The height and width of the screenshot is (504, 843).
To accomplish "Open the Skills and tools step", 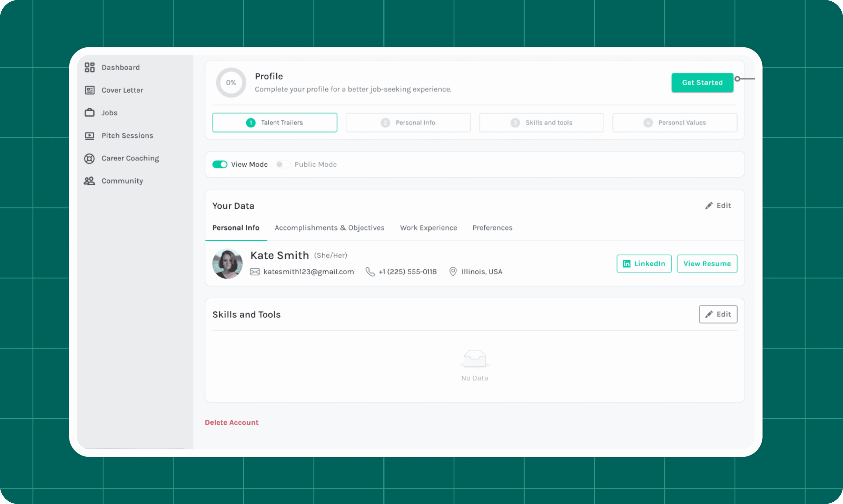I will click(541, 122).
